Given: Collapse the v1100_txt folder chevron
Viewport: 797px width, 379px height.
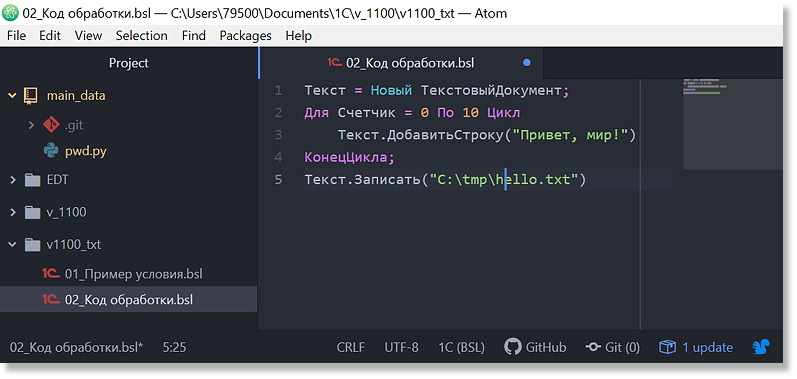Looking at the screenshot, I should pyautogui.click(x=12, y=245).
